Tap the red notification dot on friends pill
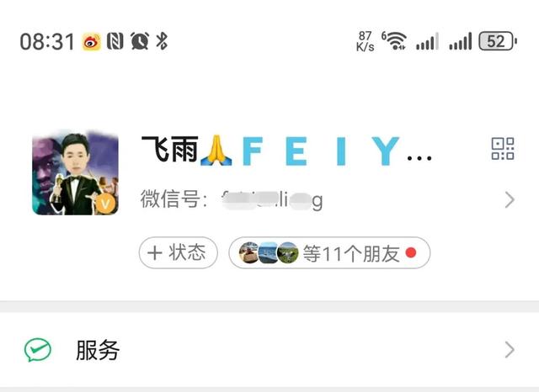The image size is (539, 392). pos(411,252)
